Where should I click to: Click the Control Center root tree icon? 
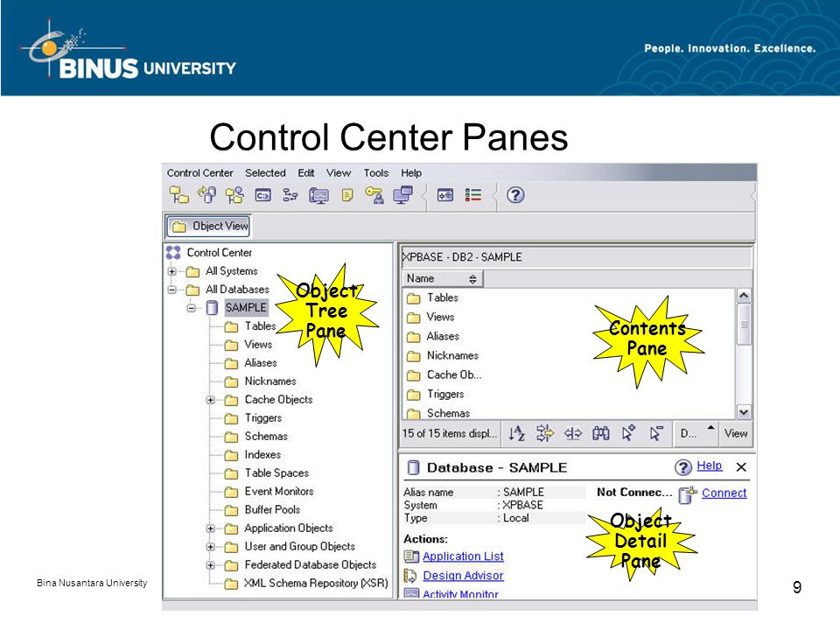tap(173, 252)
